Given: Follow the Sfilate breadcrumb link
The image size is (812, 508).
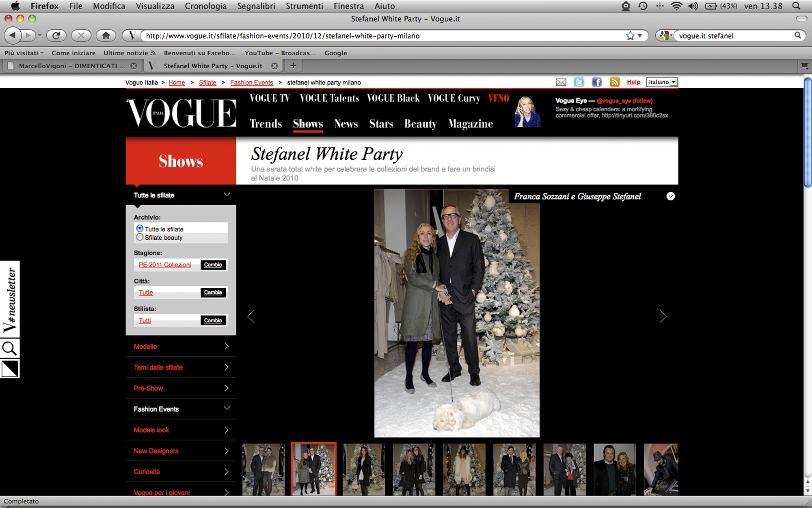Looking at the screenshot, I should [207, 82].
